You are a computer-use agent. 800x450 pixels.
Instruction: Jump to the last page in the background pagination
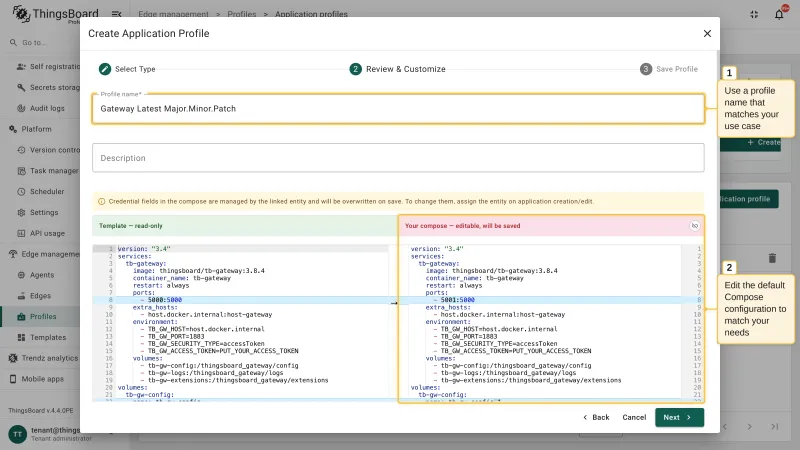774,427
